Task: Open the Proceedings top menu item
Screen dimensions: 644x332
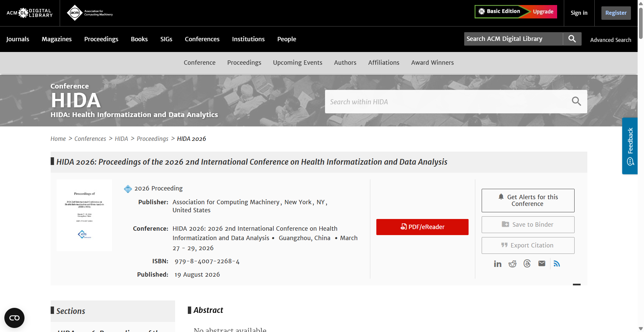Action: (x=101, y=39)
